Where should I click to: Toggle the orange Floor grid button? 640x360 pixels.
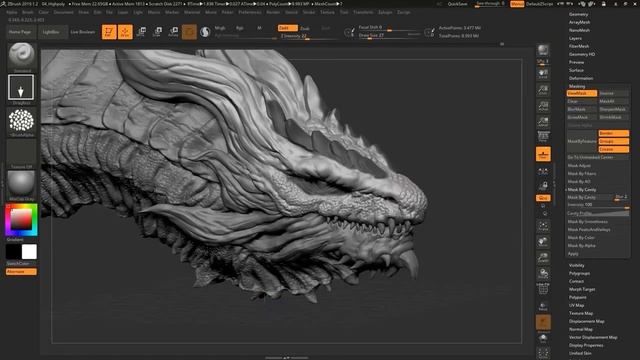point(543,154)
